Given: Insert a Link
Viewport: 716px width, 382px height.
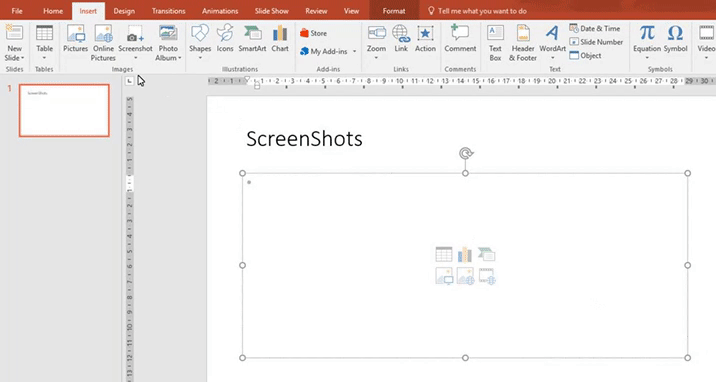Looking at the screenshot, I should pyautogui.click(x=401, y=38).
